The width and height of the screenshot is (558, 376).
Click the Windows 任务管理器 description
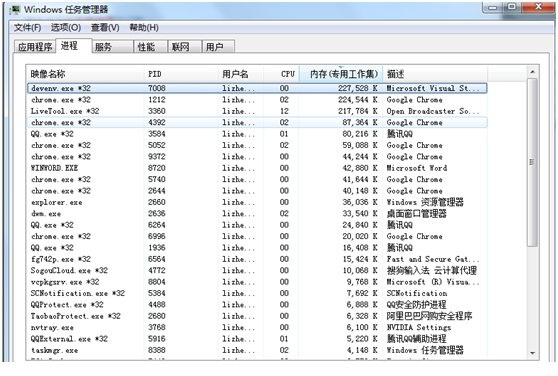click(x=425, y=350)
